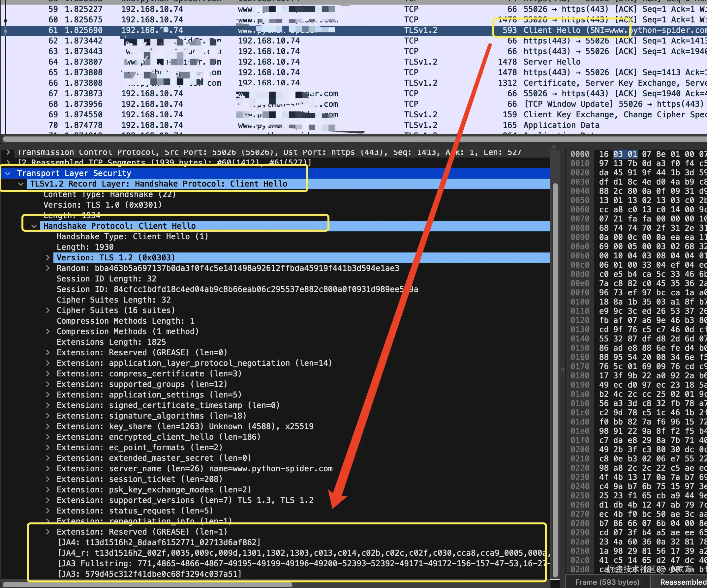This screenshot has width=707, height=588.
Task: Switch to Frame (593 bytes) tab
Action: 607,582
